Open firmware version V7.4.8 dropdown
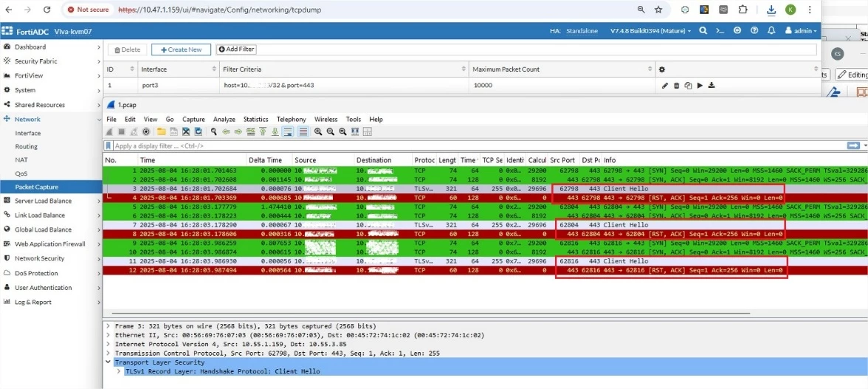The image size is (868, 389). click(650, 31)
